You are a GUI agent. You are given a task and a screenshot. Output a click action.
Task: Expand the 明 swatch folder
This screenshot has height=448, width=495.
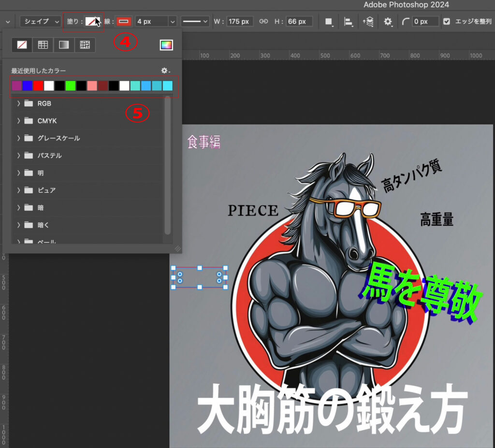[x=18, y=173]
